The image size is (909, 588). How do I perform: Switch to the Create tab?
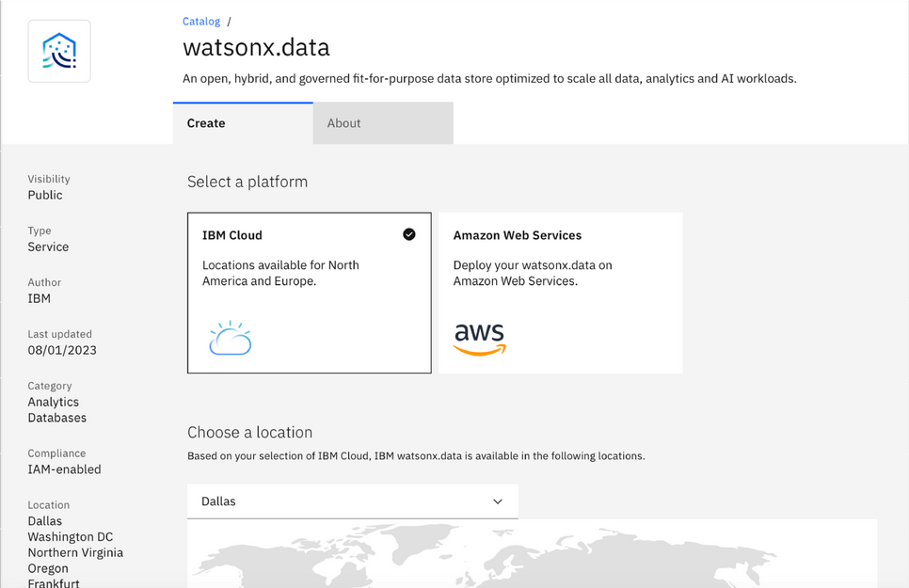click(x=243, y=123)
